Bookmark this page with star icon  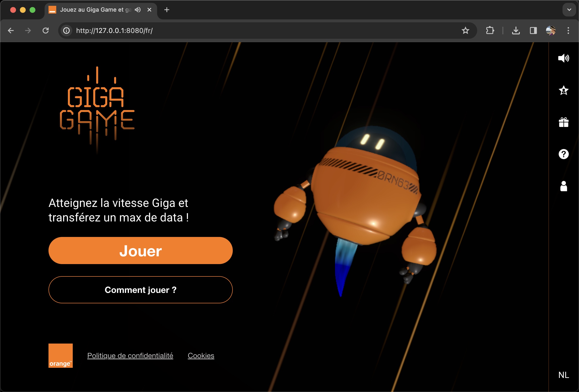[x=465, y=31]
